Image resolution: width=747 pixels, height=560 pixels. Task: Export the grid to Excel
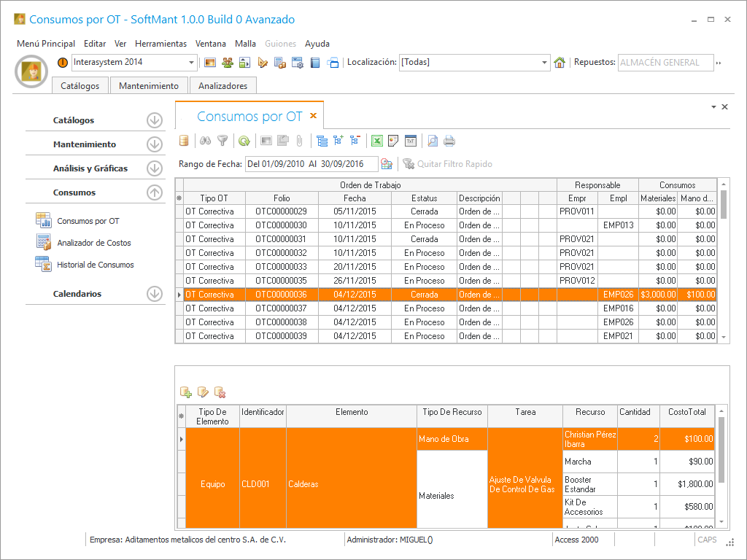[377, 141]
